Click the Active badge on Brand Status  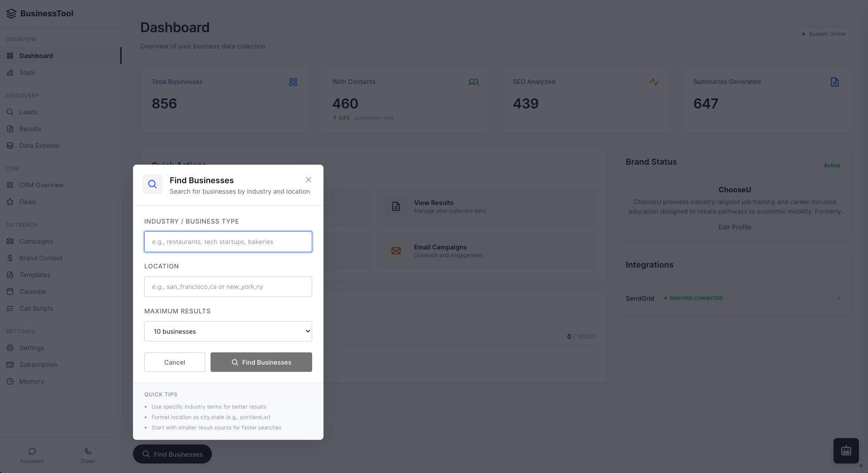coord(832,165)
